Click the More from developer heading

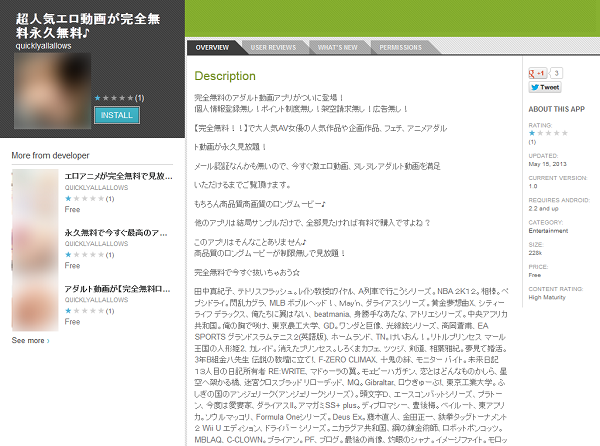[50, 156]
